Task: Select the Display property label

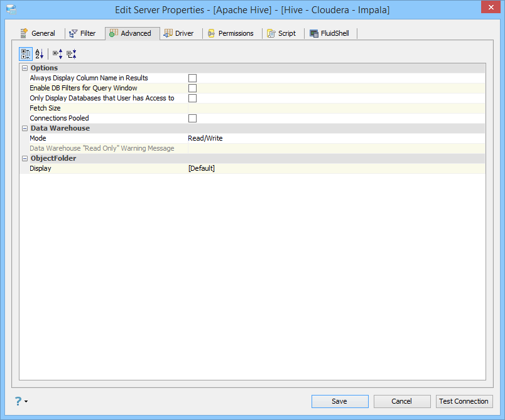Action: (40, 168)
